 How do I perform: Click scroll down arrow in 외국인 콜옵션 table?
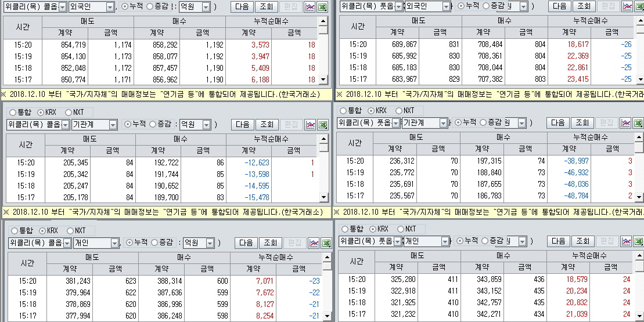323,81
